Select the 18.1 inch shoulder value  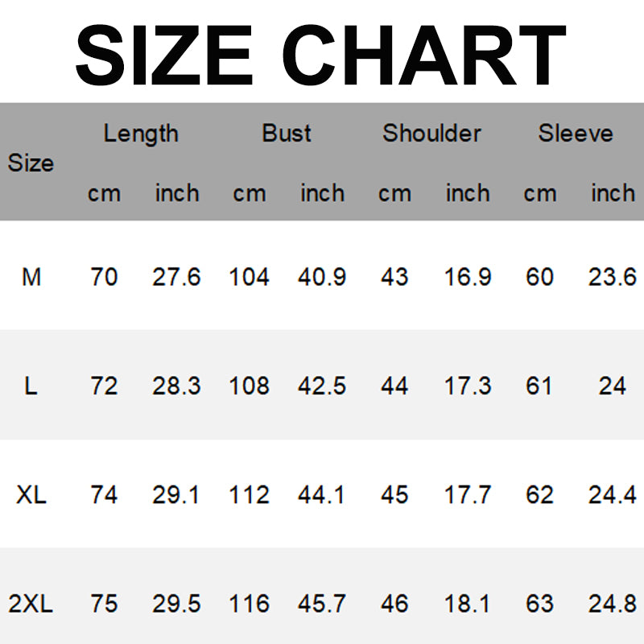[x=468, y=604]
